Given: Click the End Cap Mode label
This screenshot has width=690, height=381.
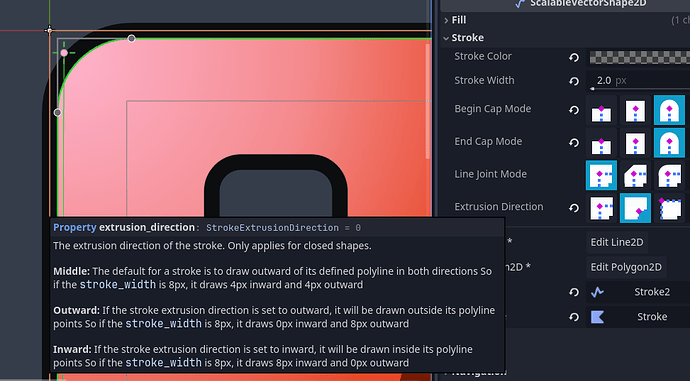Looking at the screenshot, I should click(x=488, y=142).
